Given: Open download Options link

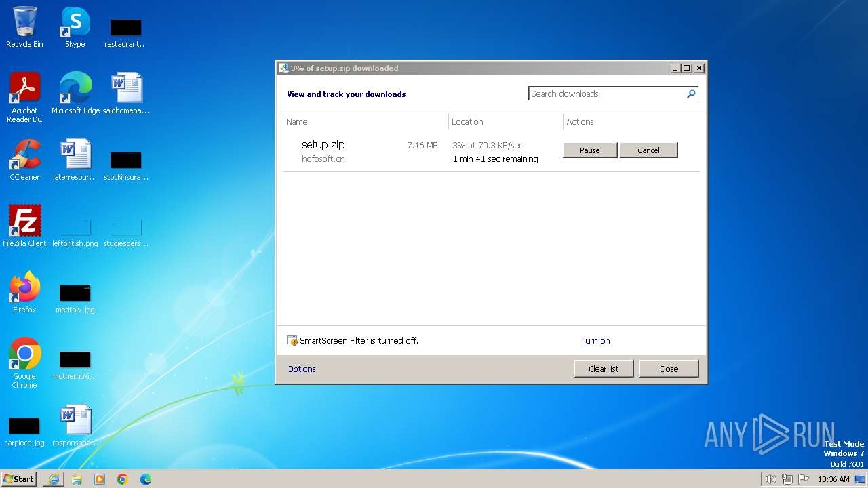Looking at the screenshot, I should click(x=301, y=369).
